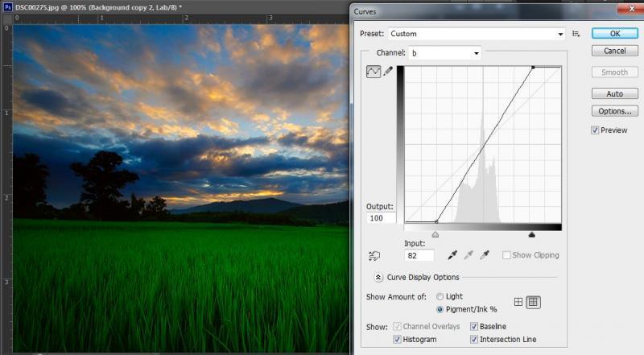Toggle the Histogram checkbox
Viewport: 644px width, 355px height.
point(398,340)
